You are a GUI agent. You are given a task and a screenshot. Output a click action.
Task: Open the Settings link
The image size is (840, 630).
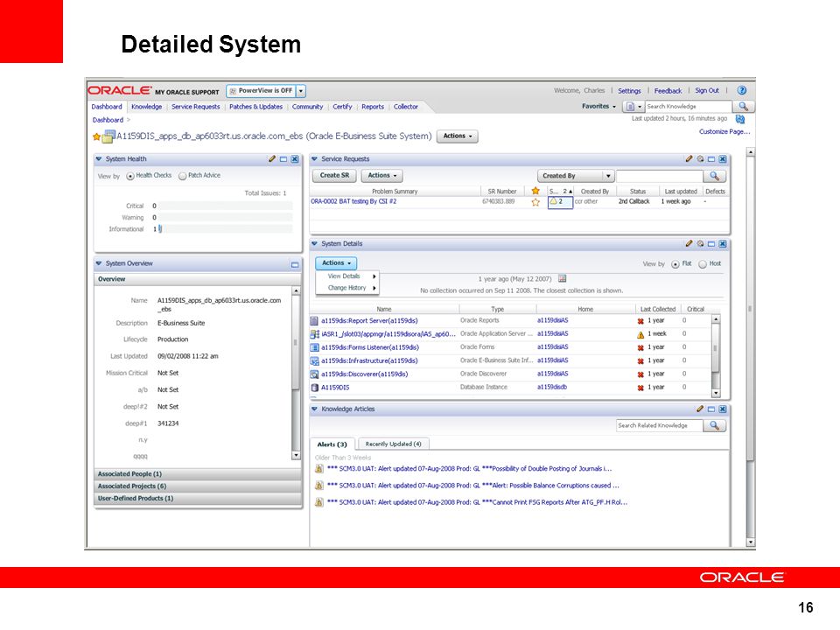point(629,91)
